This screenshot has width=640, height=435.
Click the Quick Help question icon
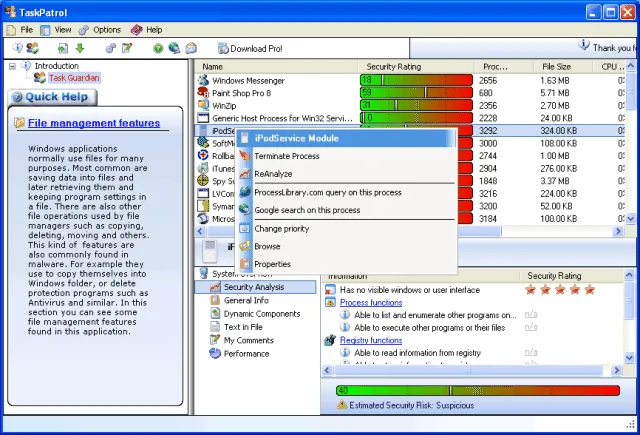click(x=17, y=97)
